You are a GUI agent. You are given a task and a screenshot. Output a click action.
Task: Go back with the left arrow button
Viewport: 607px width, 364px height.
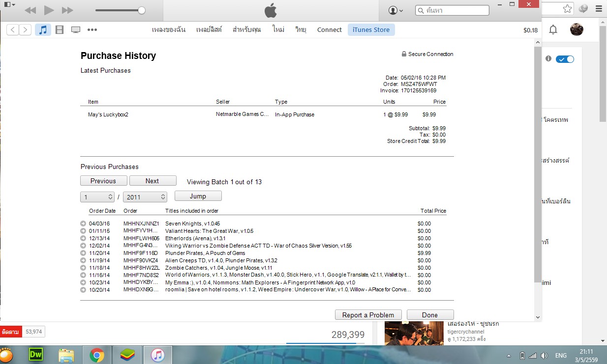pos(13,29)
